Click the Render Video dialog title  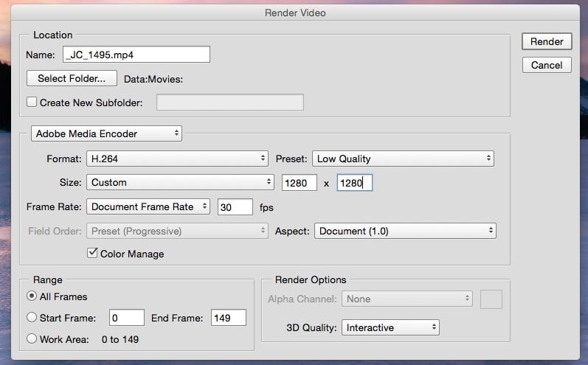click(295, 13)
